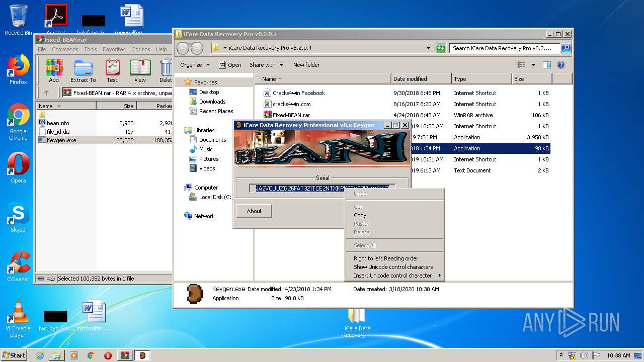Open the Acrobat Reader desktop shortcut
644x362 pixels.
[x=56, y=19]
